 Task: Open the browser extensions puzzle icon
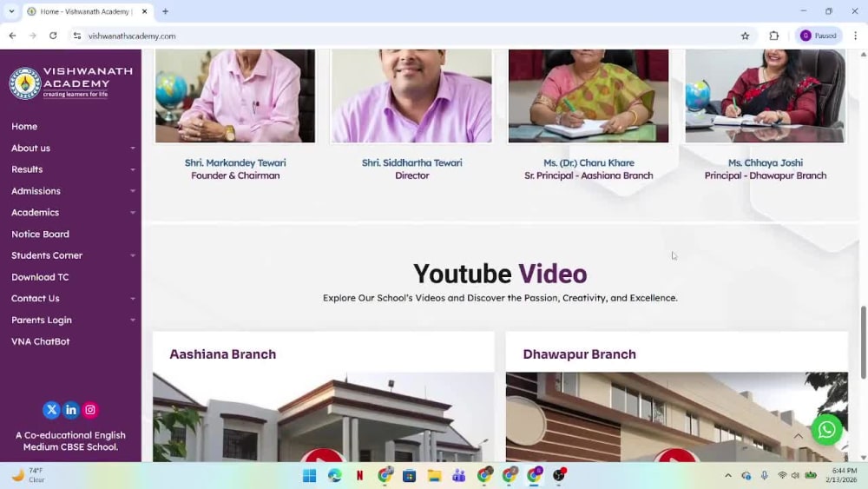coord(774,36)
